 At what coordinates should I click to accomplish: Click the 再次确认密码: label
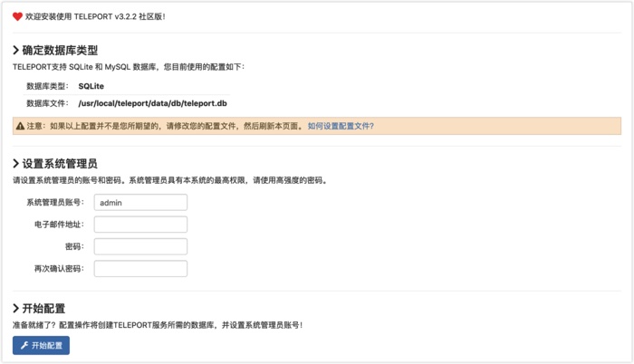60,269
